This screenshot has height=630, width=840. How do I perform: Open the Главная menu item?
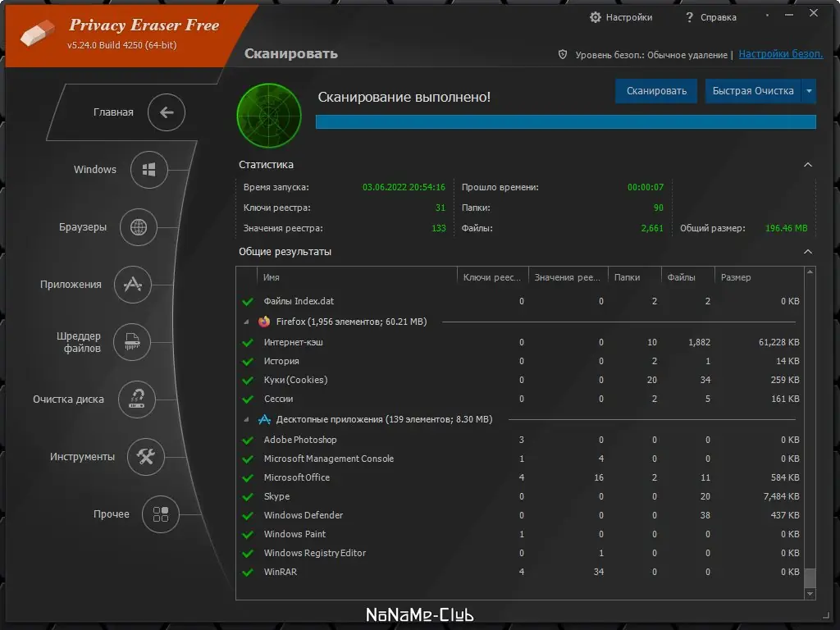(113, 112)
